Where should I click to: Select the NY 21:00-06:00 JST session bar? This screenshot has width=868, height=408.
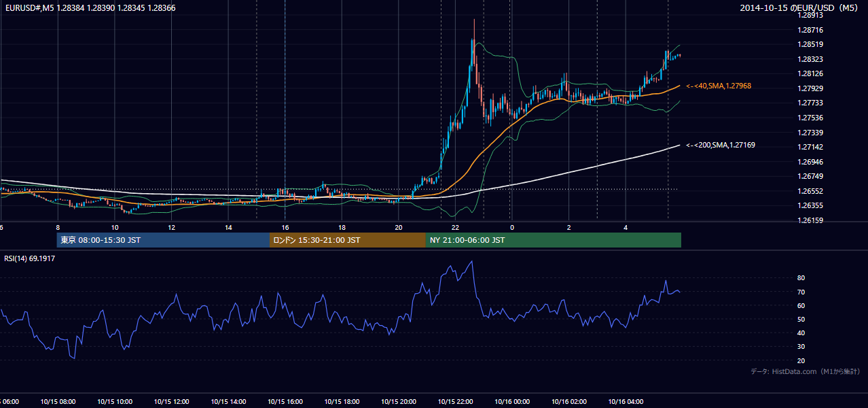(x=554, y=240)
